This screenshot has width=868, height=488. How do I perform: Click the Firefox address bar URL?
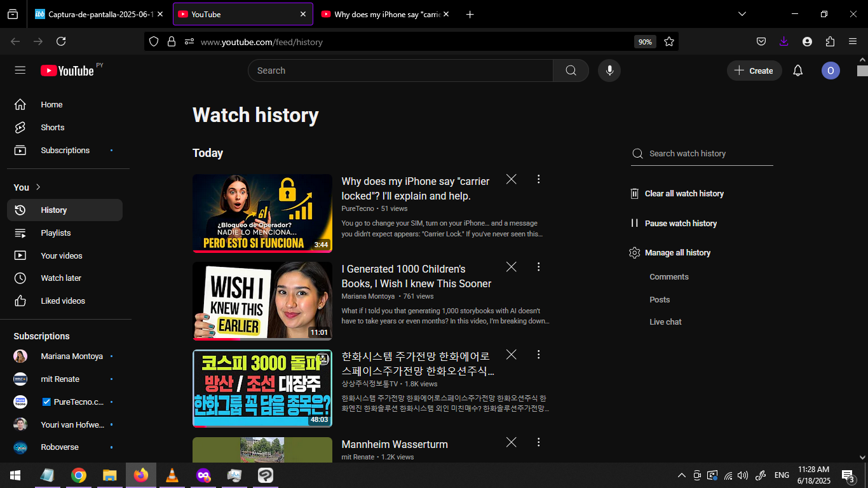(262, 42)
